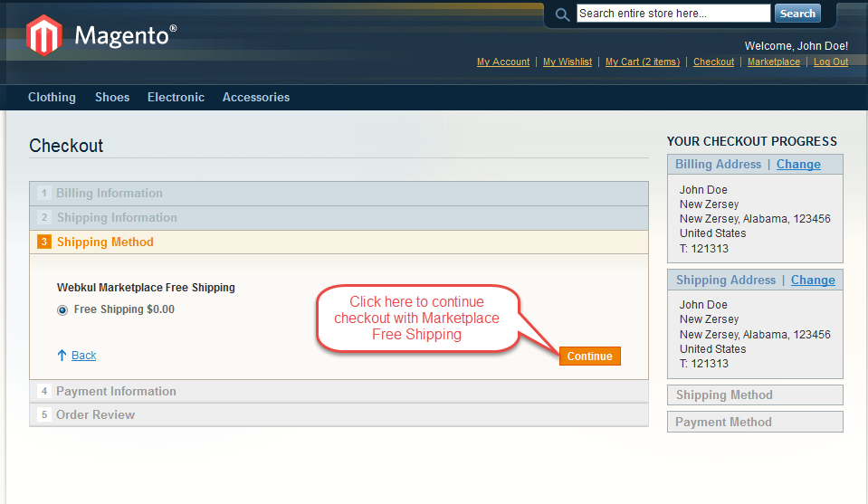This screenshot has height=504, width=868.
Task: Expand the Shipping Information step
Action: point(117,218)
